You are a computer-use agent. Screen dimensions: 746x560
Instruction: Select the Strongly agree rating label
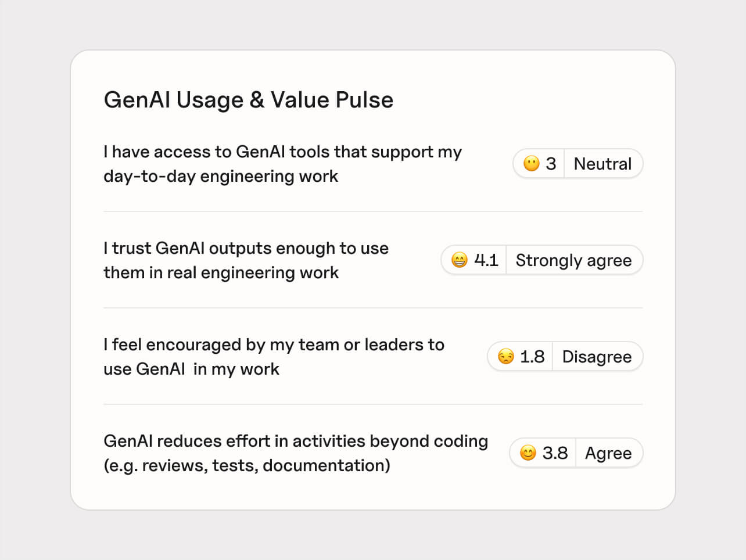(x=573, y=260)
